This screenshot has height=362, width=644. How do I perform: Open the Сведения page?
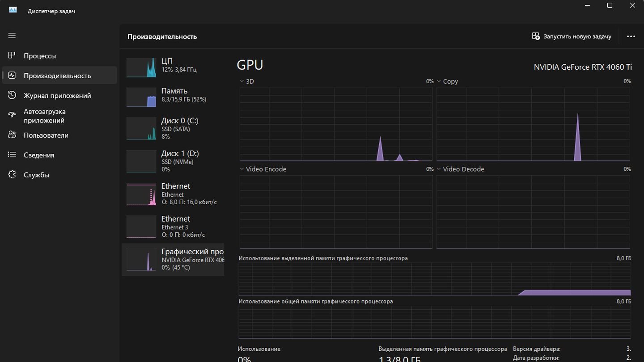click(x=59, y=155)
